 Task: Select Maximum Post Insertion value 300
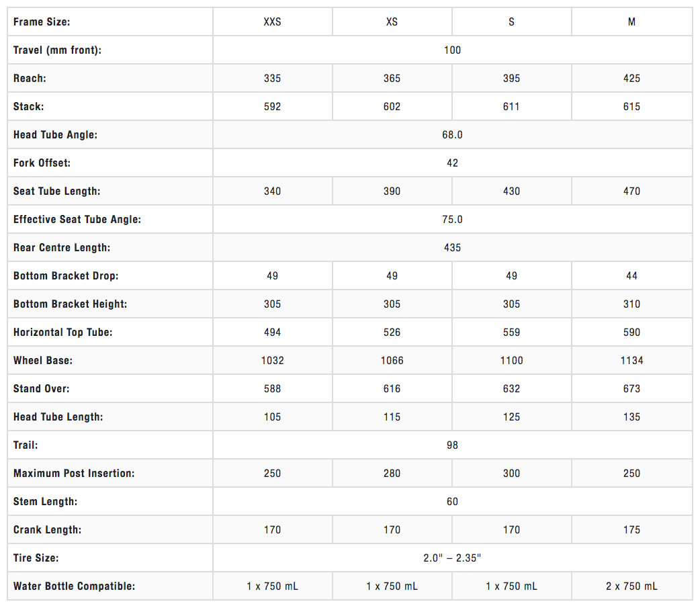click(511, 473)
